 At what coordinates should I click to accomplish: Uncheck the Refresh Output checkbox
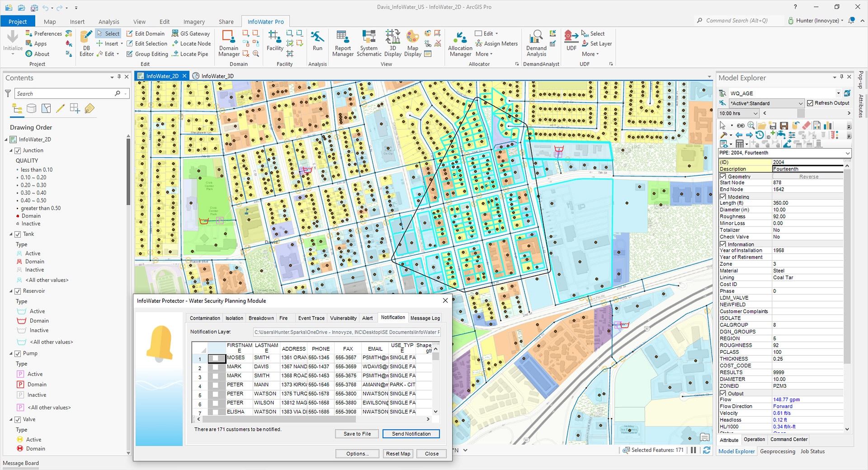[810, 103]
